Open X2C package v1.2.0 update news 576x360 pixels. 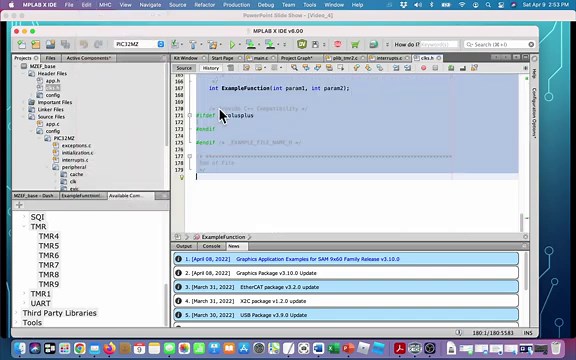coord(346,301)
